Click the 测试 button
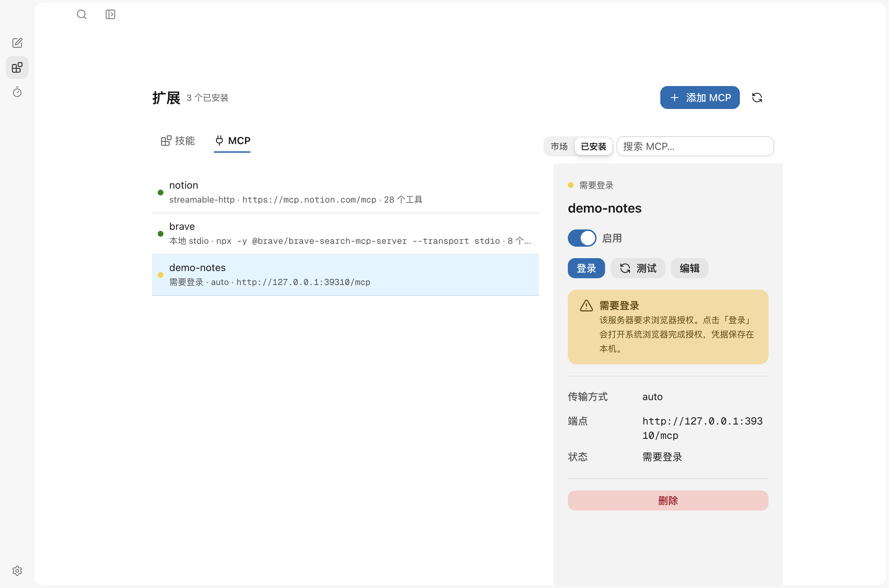Image resolution: width=889 pixels, height=588 pixels. point(638,268)
